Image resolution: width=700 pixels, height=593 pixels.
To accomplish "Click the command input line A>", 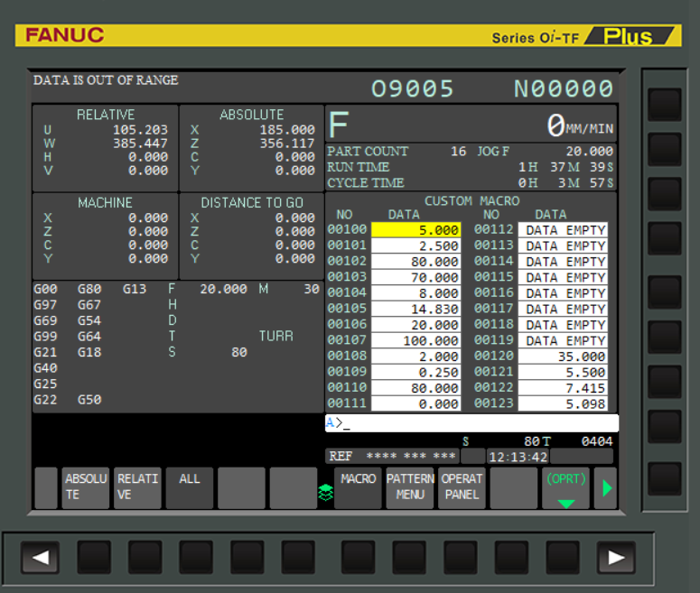I will [x=471, y=423].
